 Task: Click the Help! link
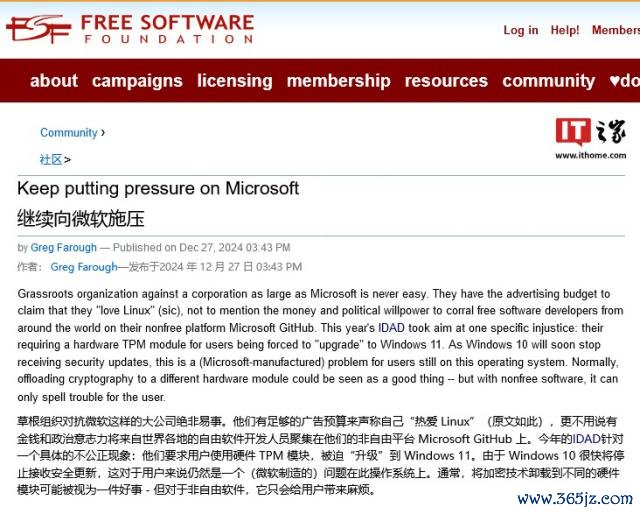565,30
